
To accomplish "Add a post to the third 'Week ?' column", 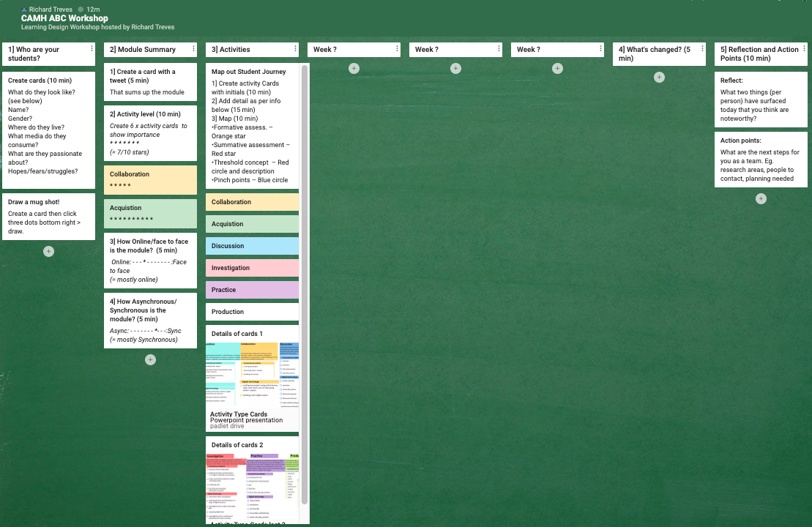I will point(557,68).
